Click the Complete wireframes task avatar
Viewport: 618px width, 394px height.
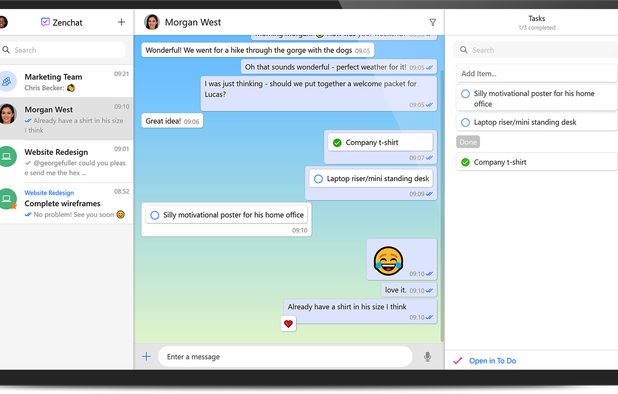coord(7,199)
